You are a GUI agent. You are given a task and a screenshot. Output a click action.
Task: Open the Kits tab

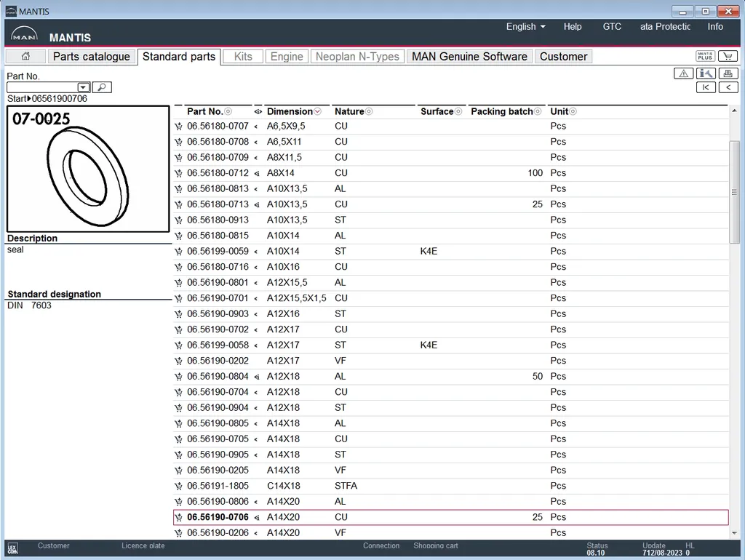[243, 57]
